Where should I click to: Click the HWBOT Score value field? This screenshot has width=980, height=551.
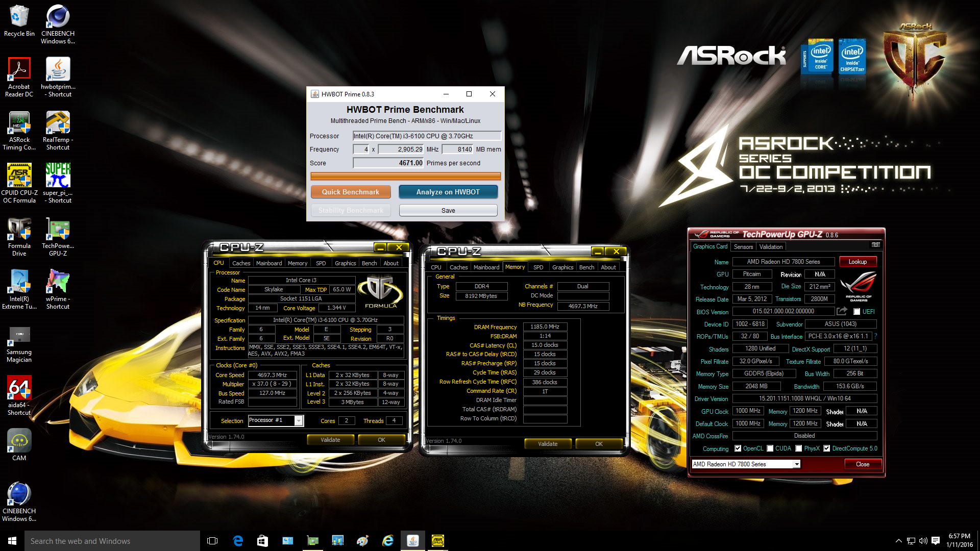[388, 163]
